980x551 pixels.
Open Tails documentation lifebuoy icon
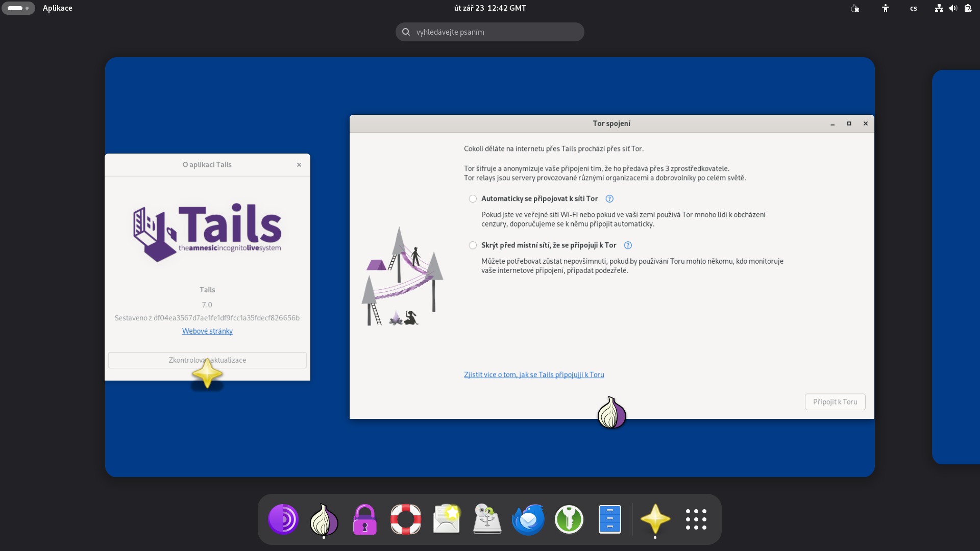(x=406, y=519)
